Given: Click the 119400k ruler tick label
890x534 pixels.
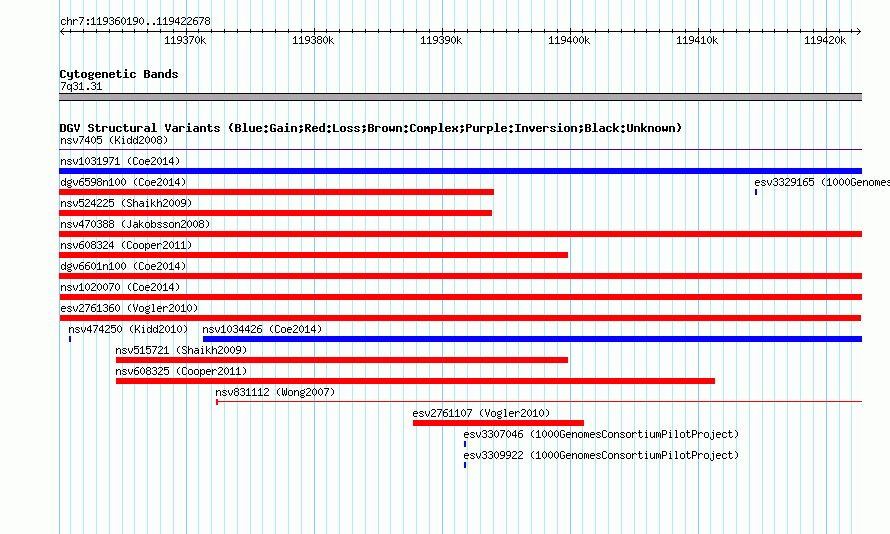Looking at the screenshot, I should coord(569,40).
